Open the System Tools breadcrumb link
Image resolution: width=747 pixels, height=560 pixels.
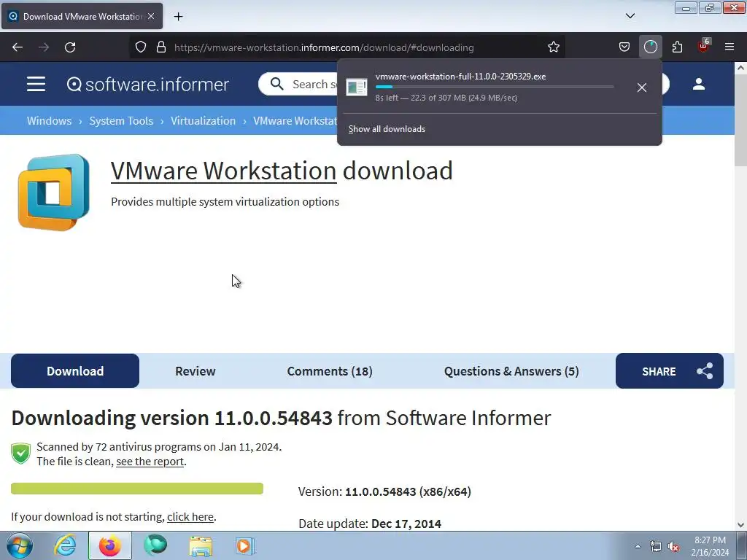121,121
